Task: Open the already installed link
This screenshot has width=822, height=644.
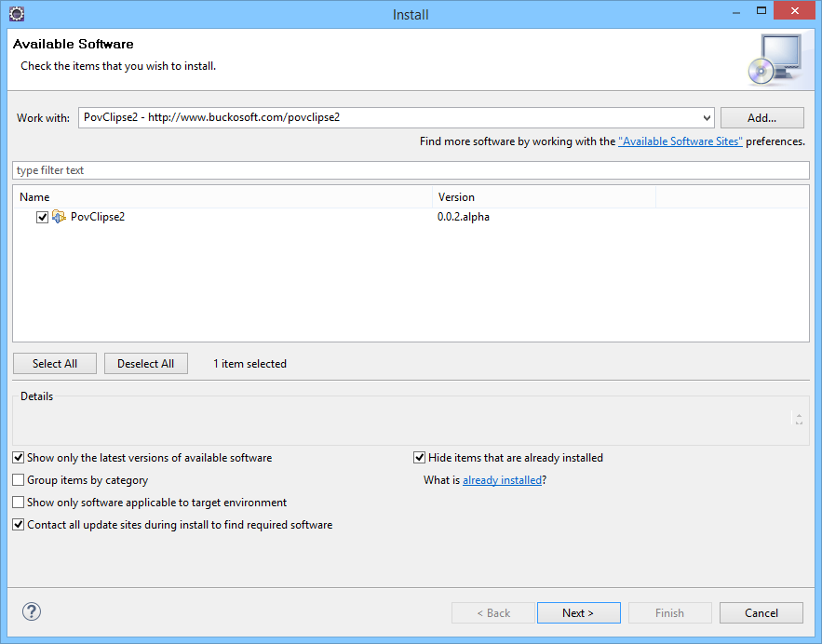Action: pyautogui.click(x=502, y=480)
